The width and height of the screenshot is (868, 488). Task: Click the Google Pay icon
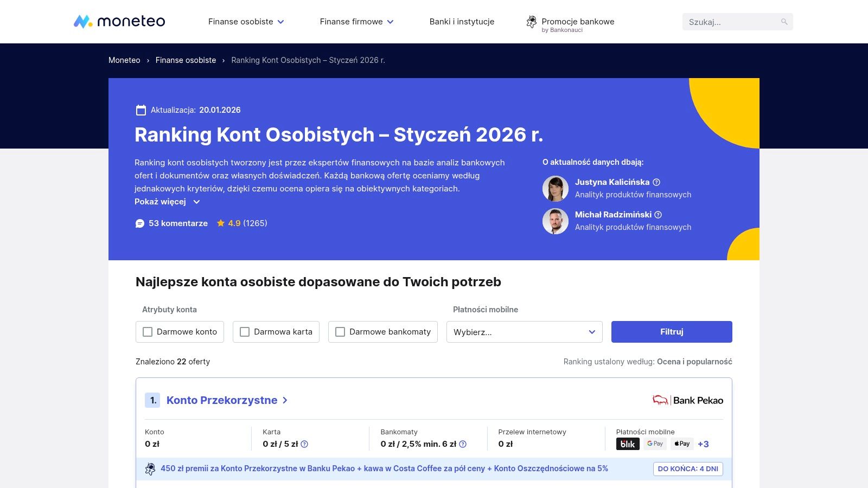tap(655, 444)
